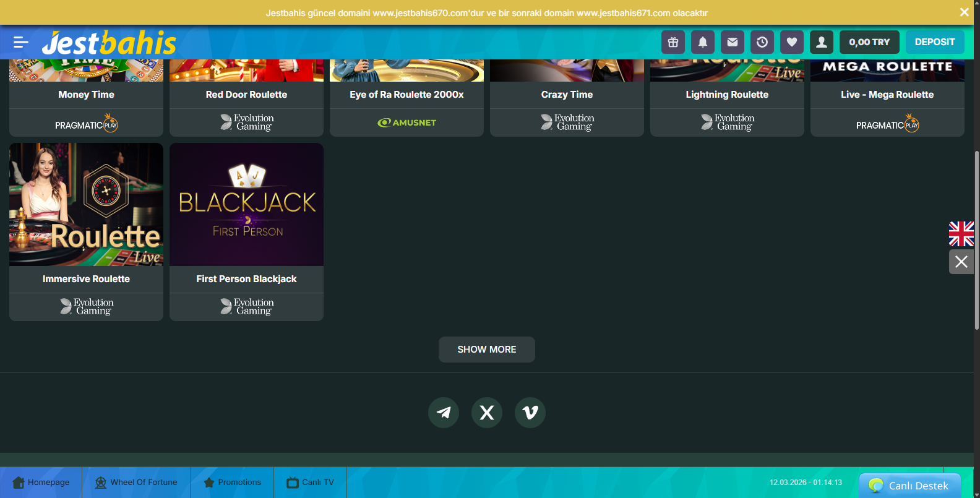
Task: Click the SHOW MORE button
Action: click(x=487, y=350)
